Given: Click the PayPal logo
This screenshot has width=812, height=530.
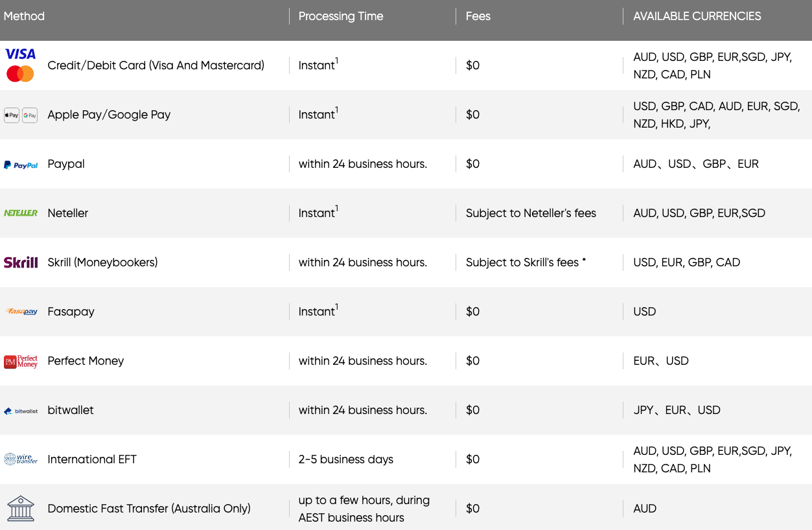Looking at the screenshot, I should click(21, 165).
